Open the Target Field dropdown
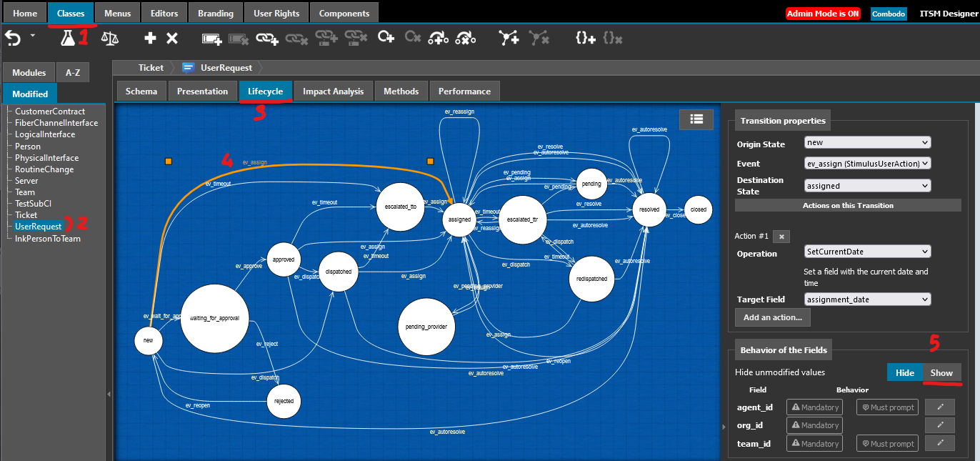This screenshot has height=461, width=980. (867, 299)
